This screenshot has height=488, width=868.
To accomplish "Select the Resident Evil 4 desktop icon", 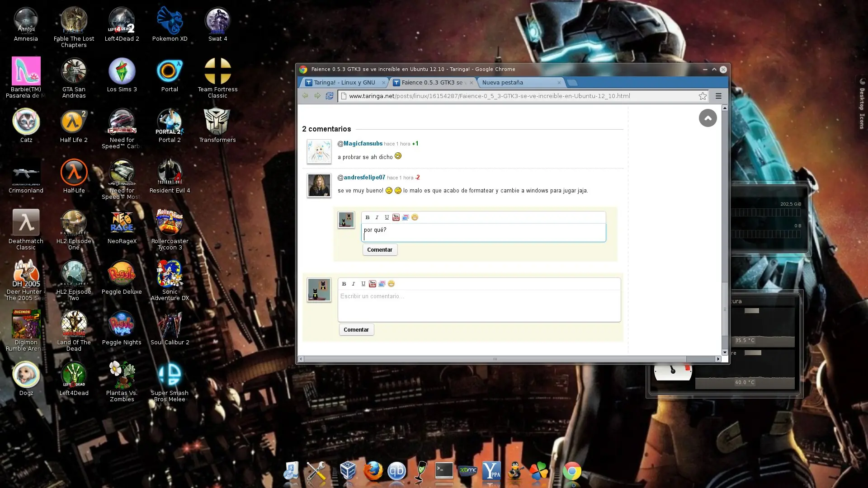I will click(170, 177).
